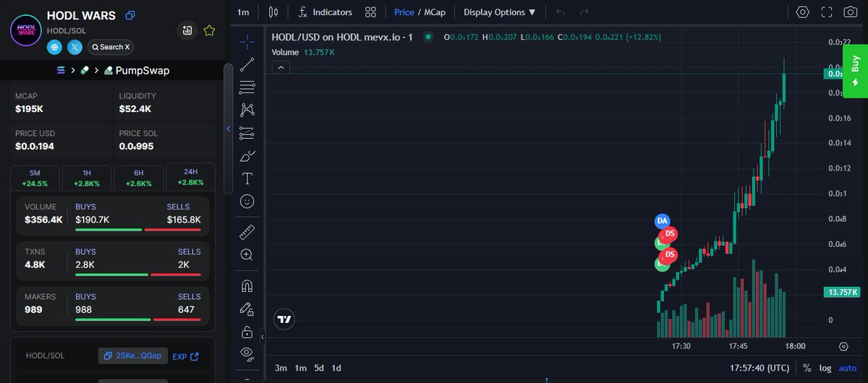Select the crosshair cursor tool
Screen dimensions: 868x383
pos(247,41)
